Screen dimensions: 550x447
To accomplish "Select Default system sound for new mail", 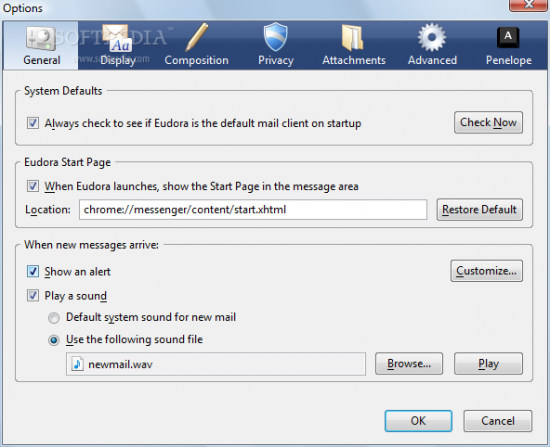I will click(x=54, y=318).
